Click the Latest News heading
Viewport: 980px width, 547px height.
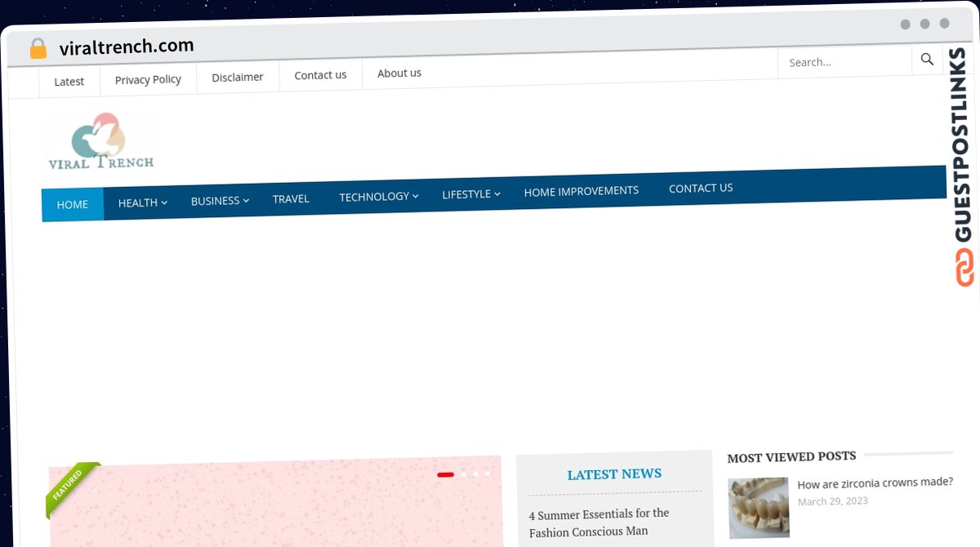coord(614,474)
